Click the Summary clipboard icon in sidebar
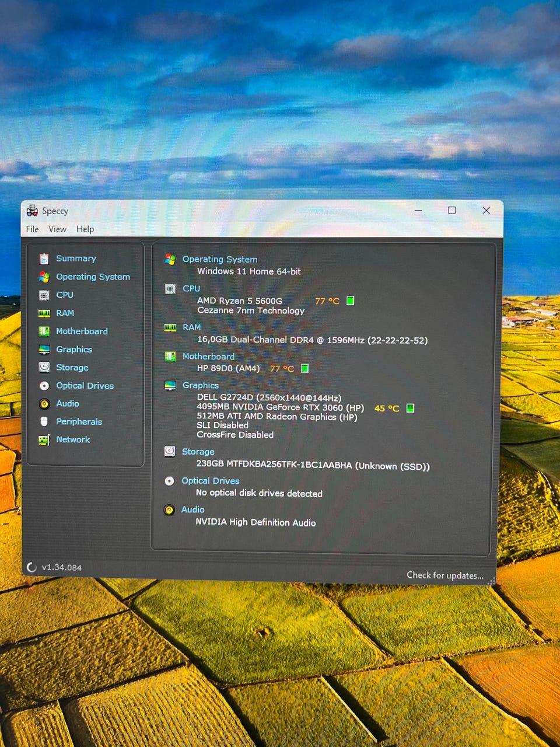The image size is (560, 747). 44,259
